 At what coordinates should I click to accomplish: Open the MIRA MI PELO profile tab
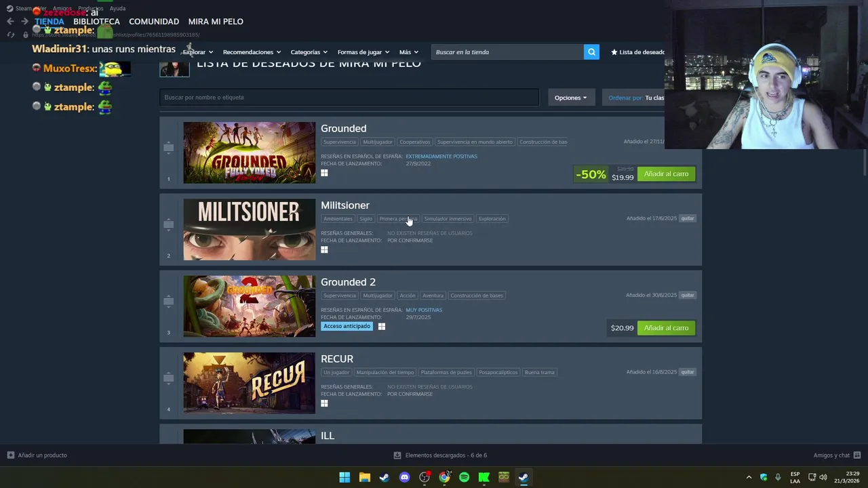pyautogui.click(x=216, y=22)
